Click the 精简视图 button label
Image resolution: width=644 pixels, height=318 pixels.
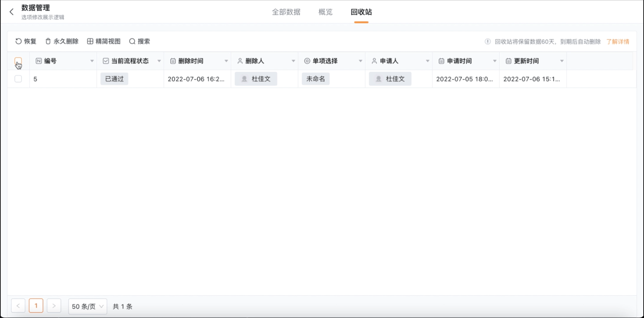point(108,41)
